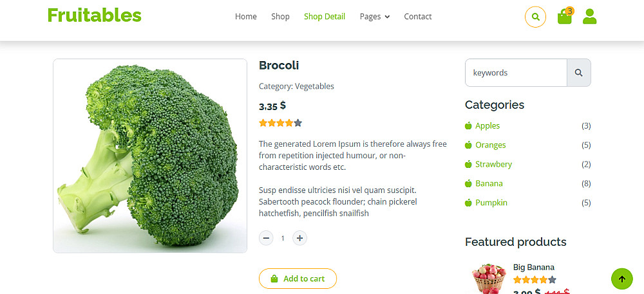
Task: Expand the Pages dropdown menu
Action: [x=375, y=17]
